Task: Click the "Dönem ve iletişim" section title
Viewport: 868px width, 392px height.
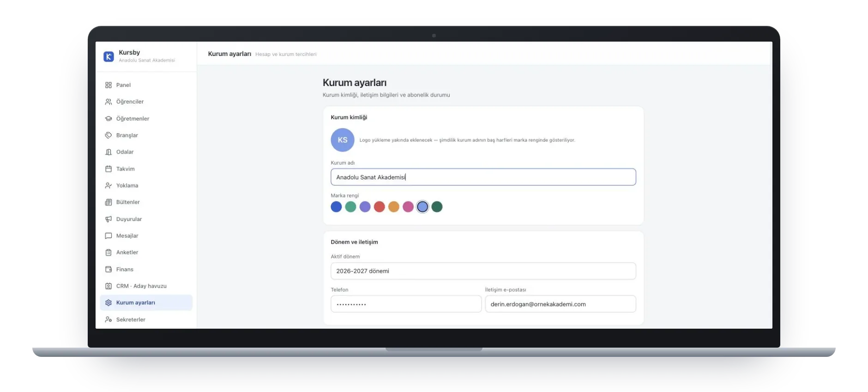Action: coord(354,242)
